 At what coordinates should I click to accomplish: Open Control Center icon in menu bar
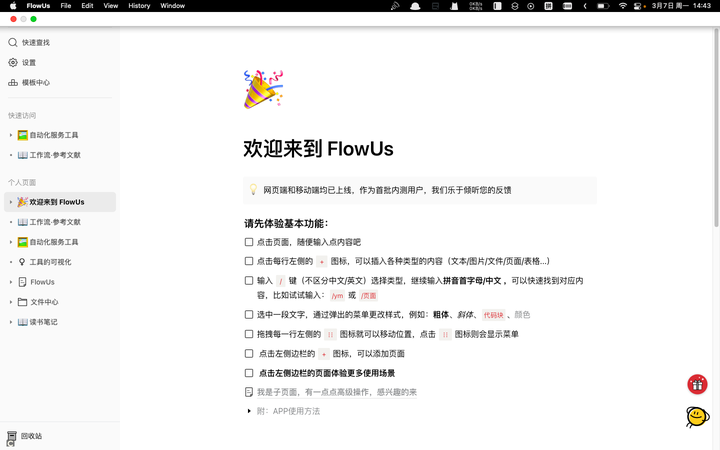click(638, 6)
